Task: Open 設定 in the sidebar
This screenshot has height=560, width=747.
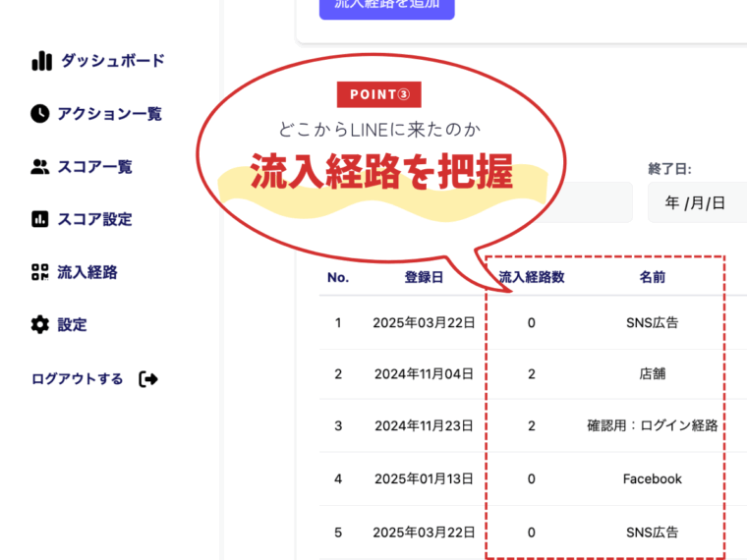Action: click(72, 325)
